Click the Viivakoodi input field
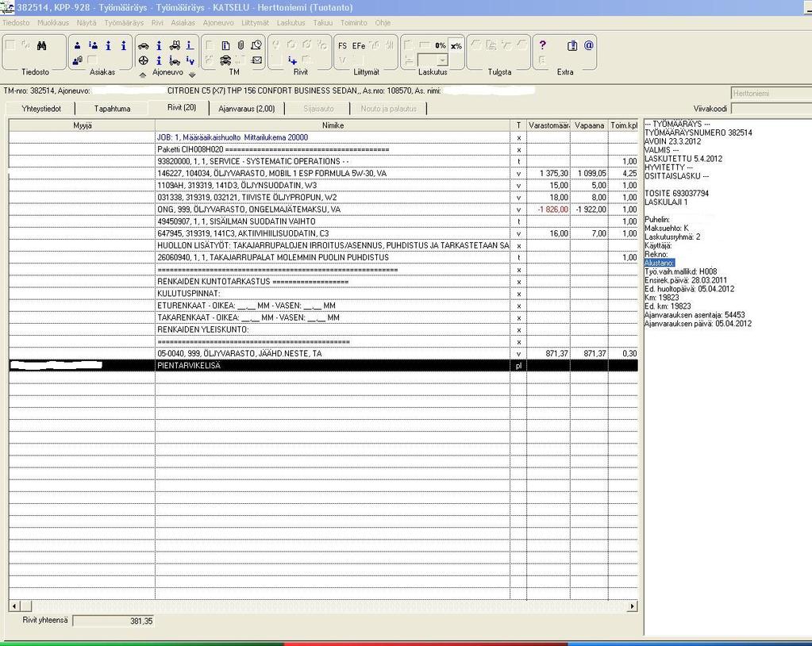 [772, 109]
